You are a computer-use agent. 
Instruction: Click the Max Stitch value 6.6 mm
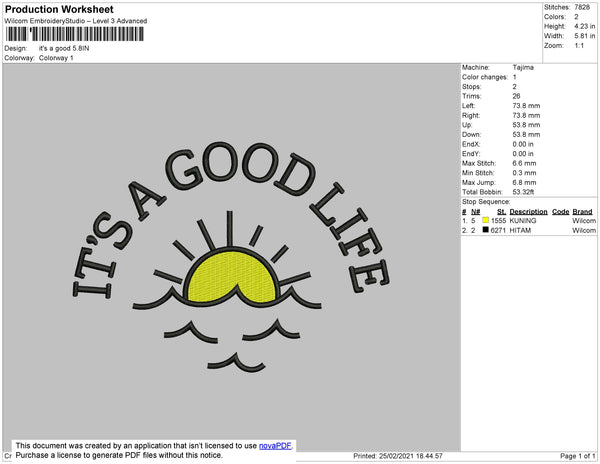coord(524,163)
